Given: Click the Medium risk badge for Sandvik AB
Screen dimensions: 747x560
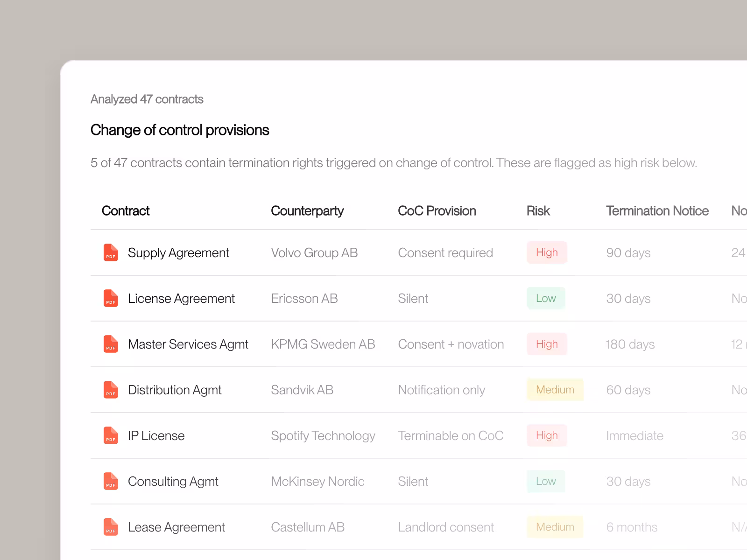Looking at the screenshot, I should coord(555,390).
